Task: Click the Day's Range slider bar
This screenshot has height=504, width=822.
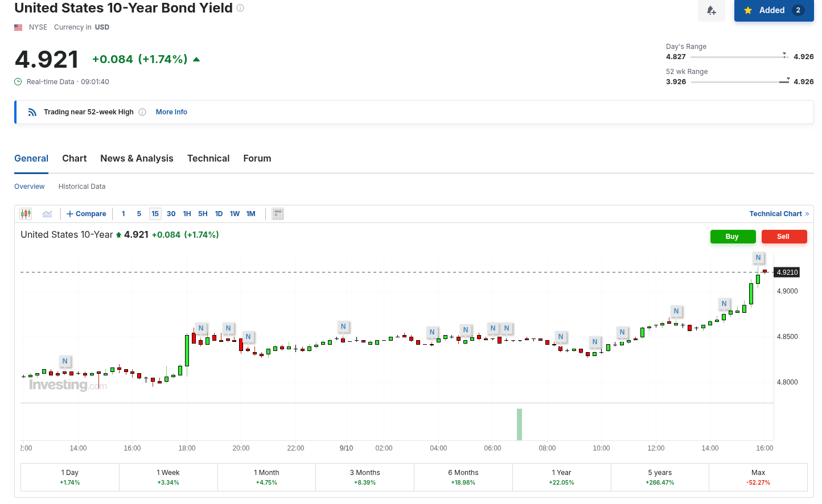Action: [739, 57]
